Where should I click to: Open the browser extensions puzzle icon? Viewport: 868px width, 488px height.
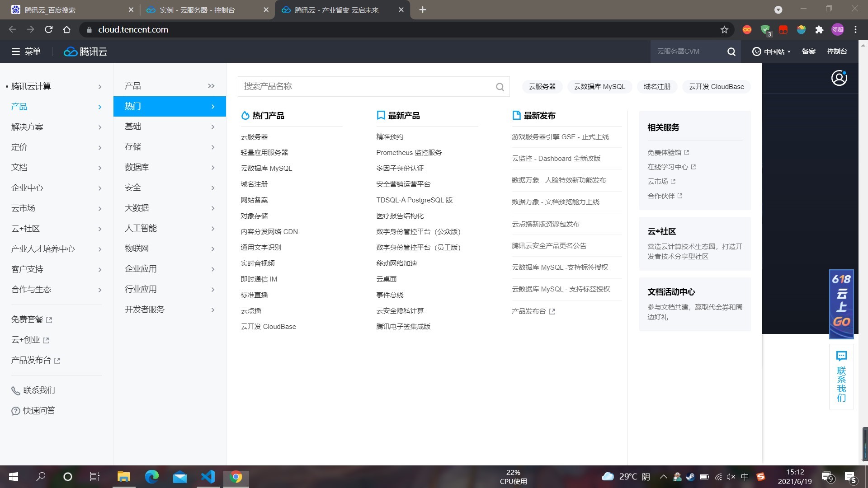pyautogui.click(x=819, y=30)
